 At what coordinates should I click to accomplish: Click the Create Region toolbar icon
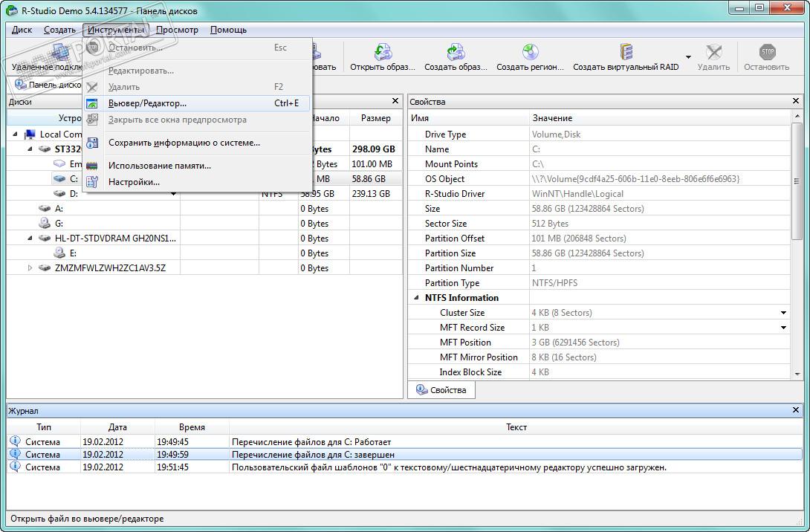530,53
